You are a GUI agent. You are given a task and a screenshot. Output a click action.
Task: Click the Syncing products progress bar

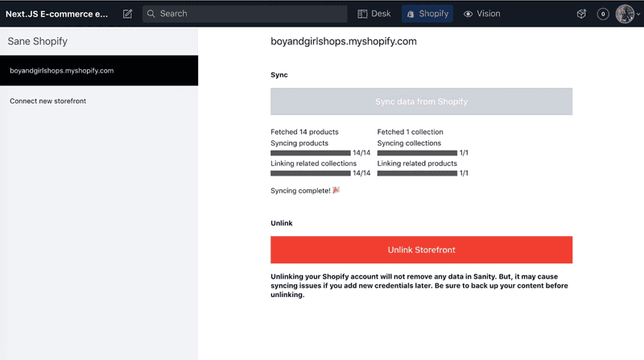(311, 153)
